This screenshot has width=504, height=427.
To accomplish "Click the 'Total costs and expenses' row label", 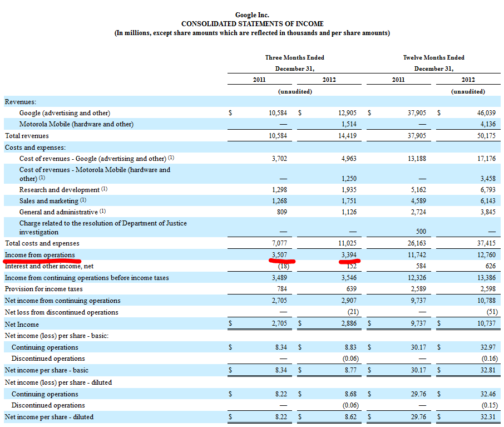I will click(42, 244).
